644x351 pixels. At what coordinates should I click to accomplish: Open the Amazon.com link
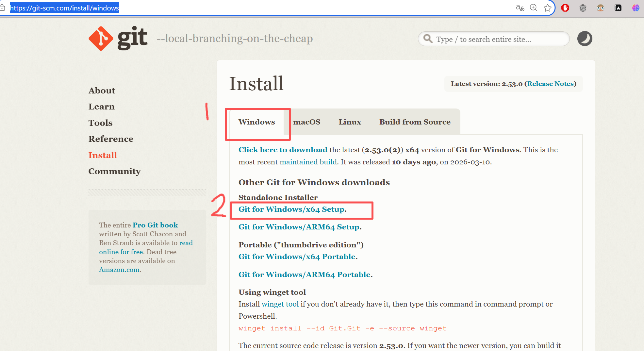click(x=119, y=270)
